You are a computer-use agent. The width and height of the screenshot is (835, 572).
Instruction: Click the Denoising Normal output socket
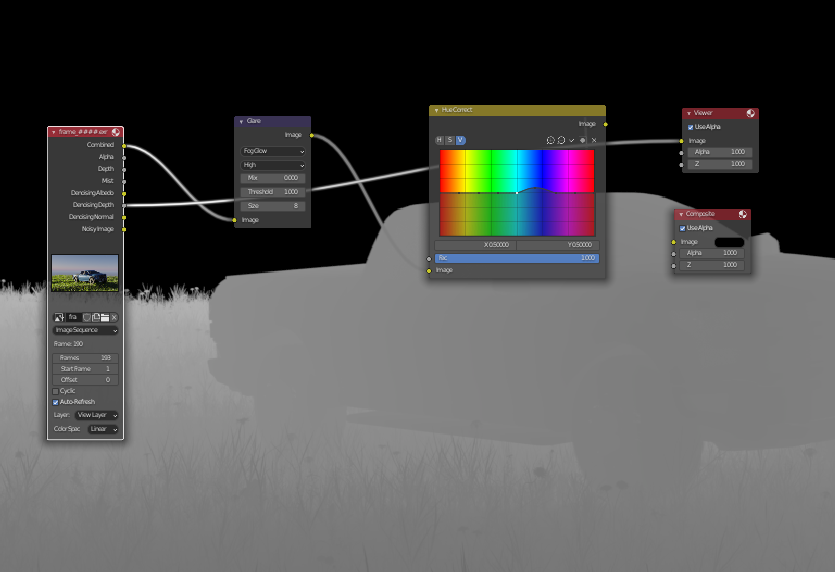point(124,217)
